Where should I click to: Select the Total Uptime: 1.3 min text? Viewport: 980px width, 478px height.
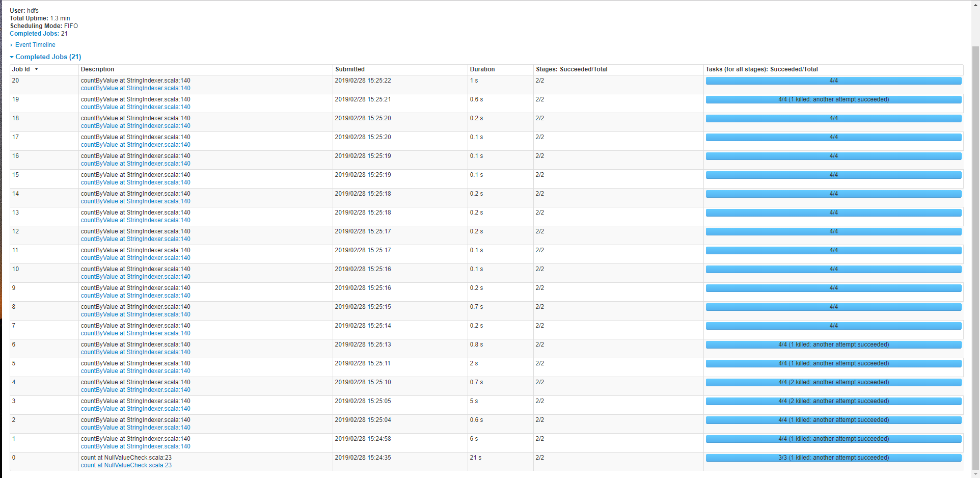[x=40, y=18]
